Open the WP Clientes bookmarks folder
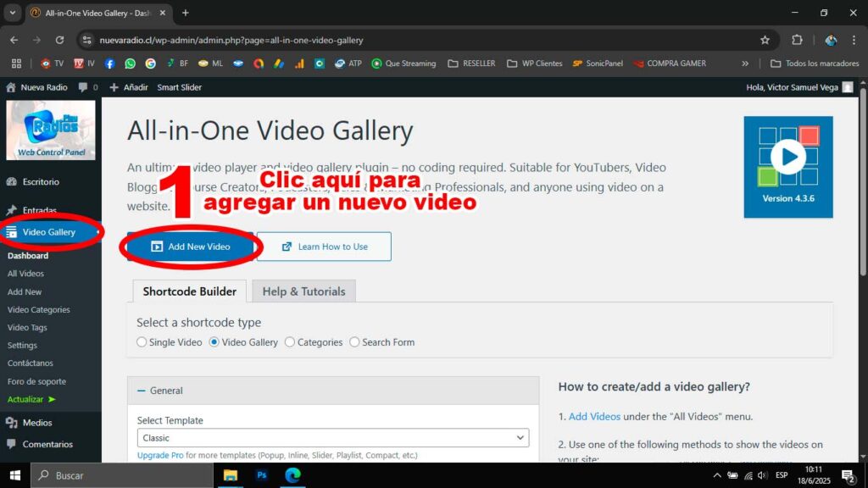This screenshot has width=868, height=488. (535, 64)
